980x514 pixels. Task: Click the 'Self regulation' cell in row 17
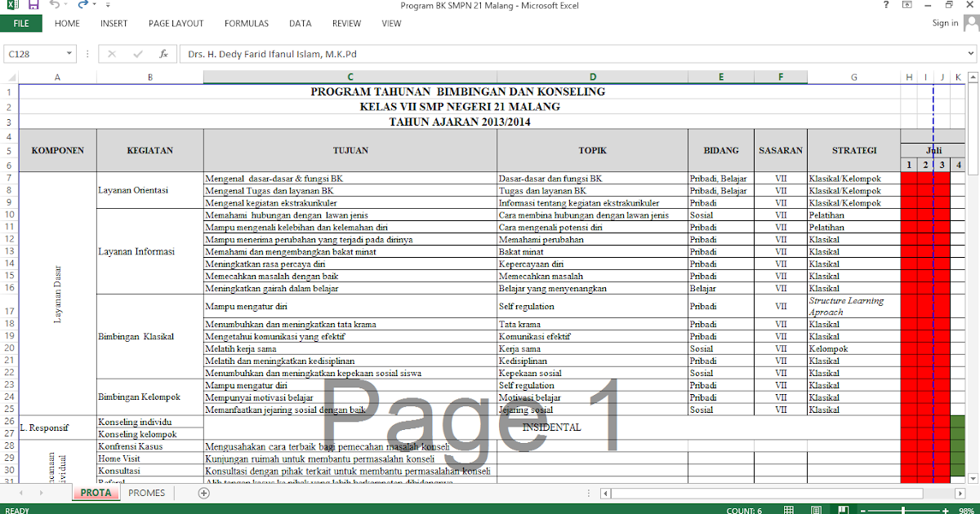click(592, 307)
